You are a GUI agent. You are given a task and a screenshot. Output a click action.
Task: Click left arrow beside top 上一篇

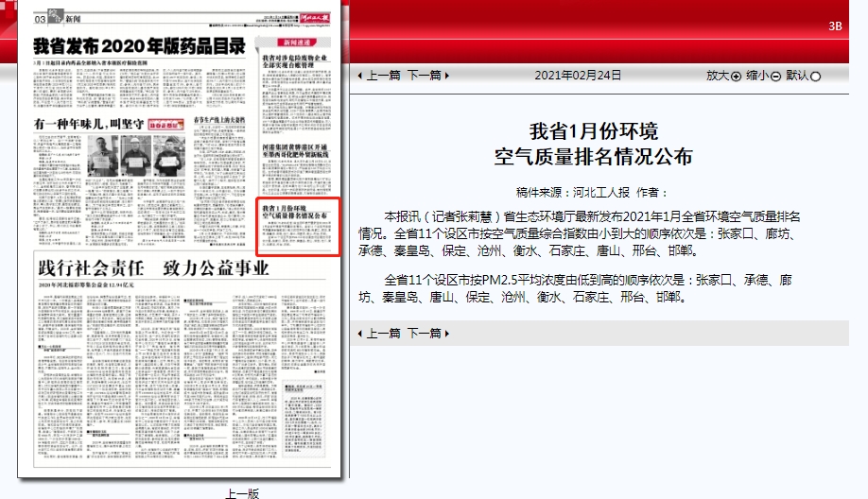point(360,76)
